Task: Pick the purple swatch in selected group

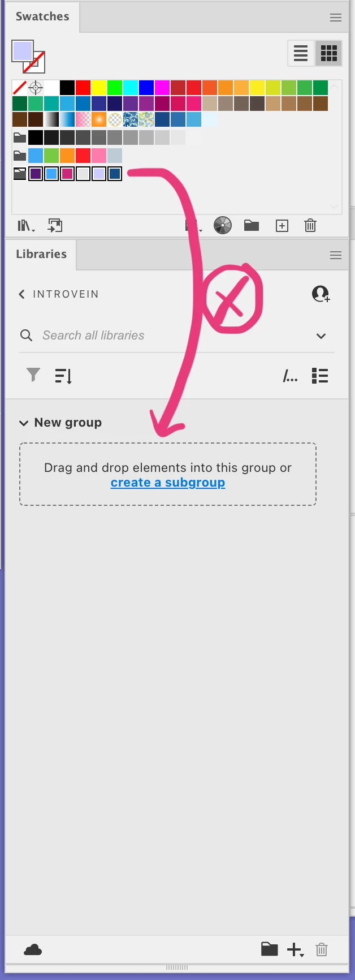Action: [x=36, y=174]
